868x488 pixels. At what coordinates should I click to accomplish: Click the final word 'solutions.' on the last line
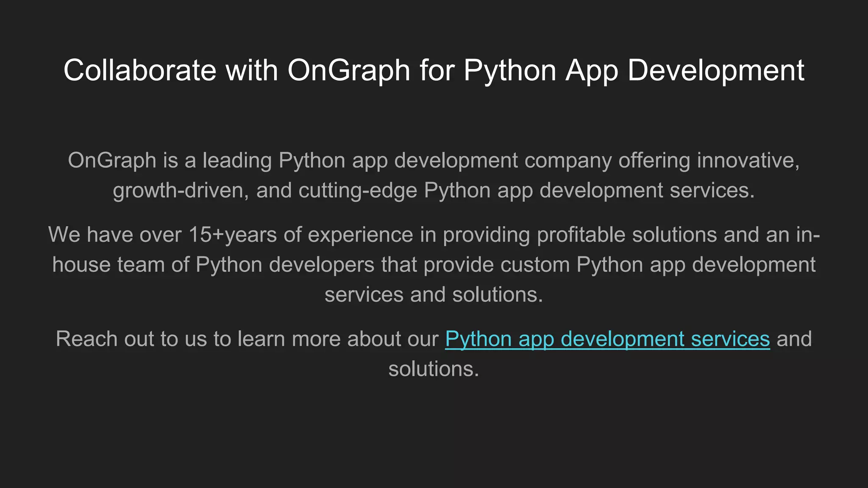pyautogui.click(x=434, y=369)
